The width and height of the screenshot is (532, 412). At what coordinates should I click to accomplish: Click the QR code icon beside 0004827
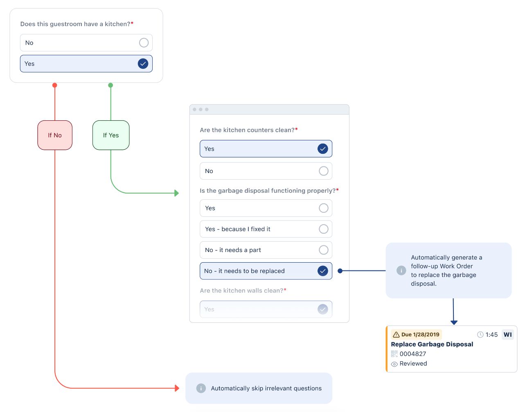point(394,354)
